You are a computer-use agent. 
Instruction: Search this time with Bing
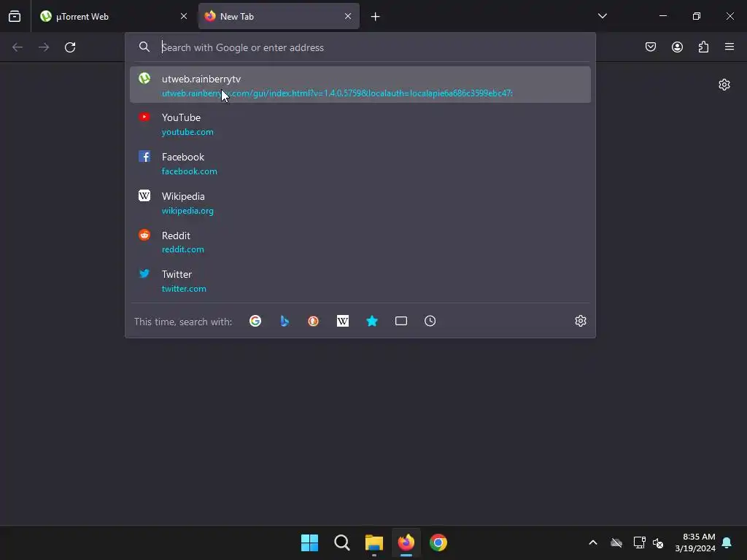(x=285, y=321)
